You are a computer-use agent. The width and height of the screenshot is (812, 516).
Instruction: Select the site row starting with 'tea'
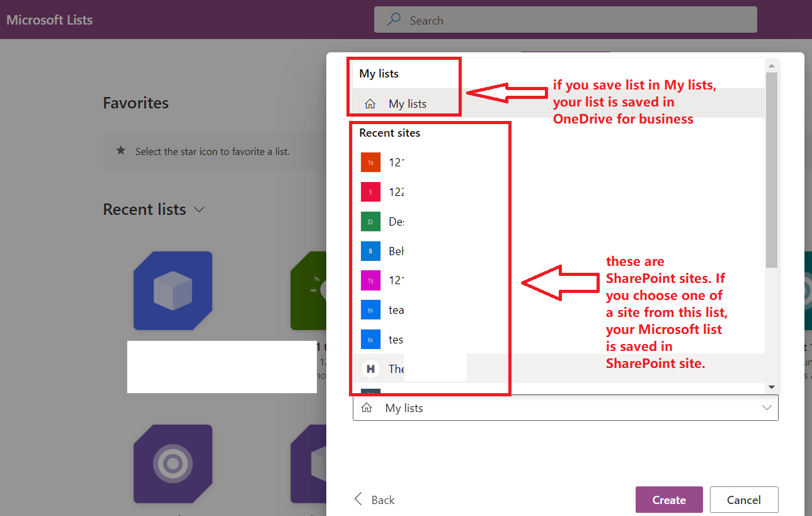coord(559,309)
